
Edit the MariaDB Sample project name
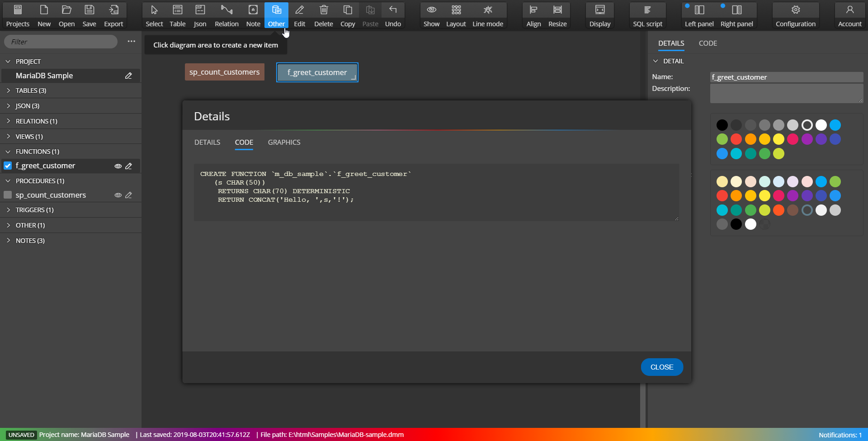(128, 76)
